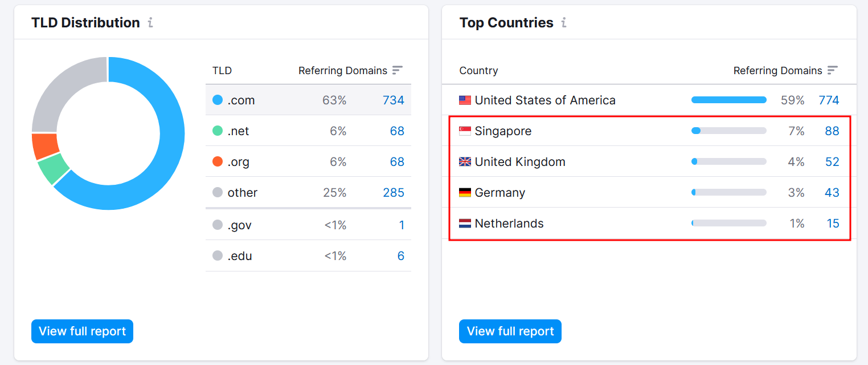
Task: Click the Germany flag icon
Action: pos(465,193)
